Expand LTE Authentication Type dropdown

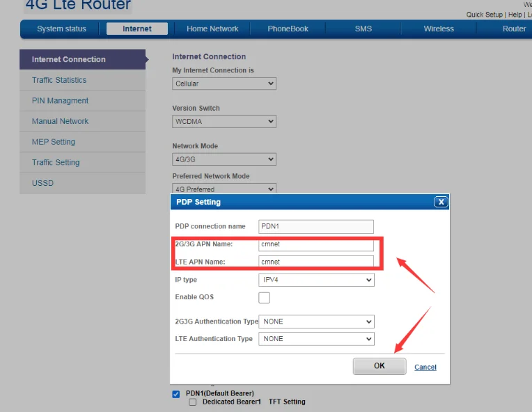pyautogui.click(x=315, y=339)
